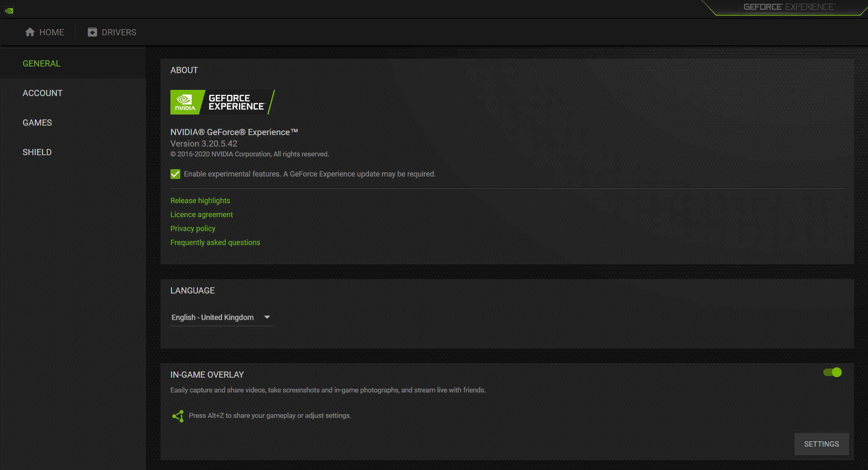Click the GAMES sidebar icon
The height and width of the screenshot is (470, 868).
[37, 122]
